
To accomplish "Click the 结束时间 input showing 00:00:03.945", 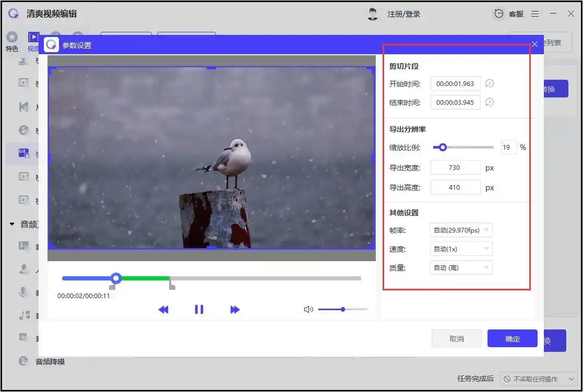I will (x=455, y=102).
